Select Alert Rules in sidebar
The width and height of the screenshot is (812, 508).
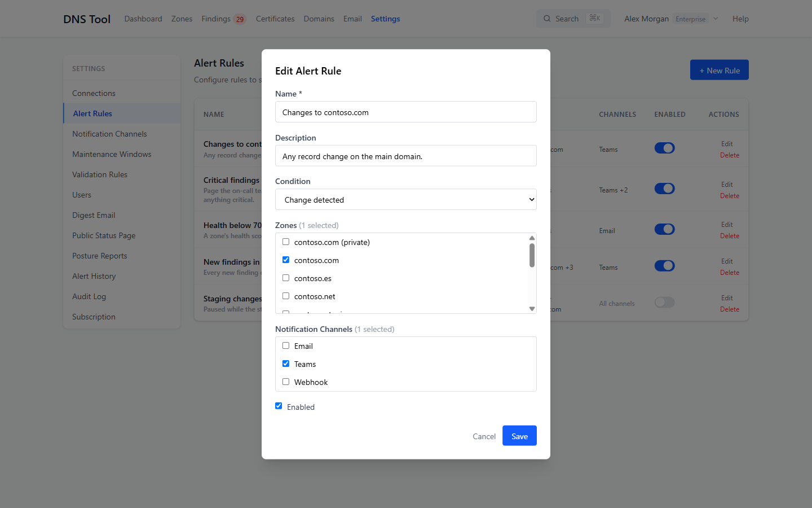pyautogui.click(x=122, y=113)
